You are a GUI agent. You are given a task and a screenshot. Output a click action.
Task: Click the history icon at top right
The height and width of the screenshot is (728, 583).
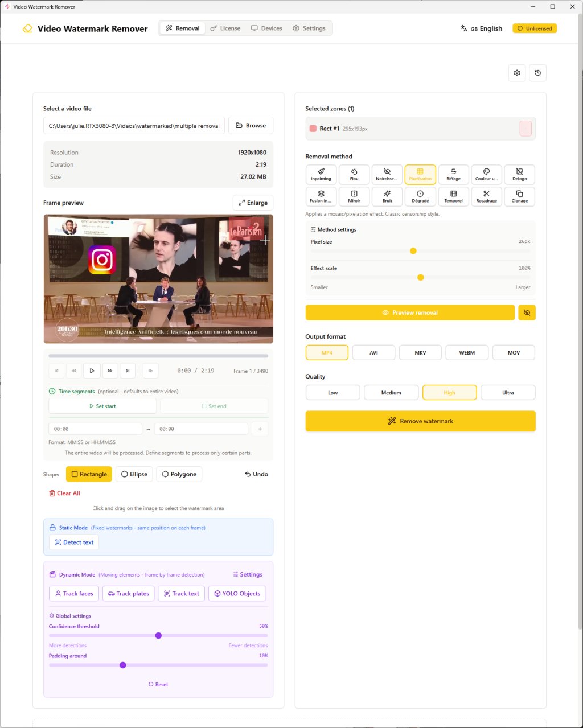click(x=537, y=73)
